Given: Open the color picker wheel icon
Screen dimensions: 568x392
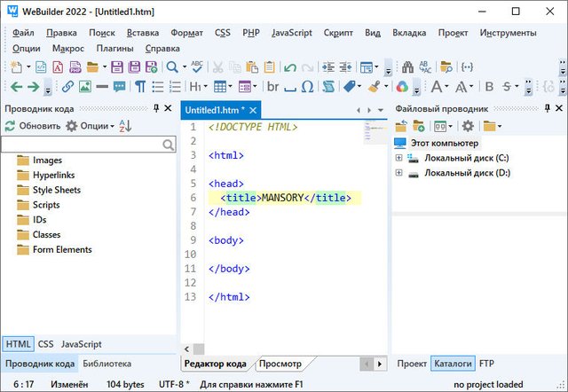Looking at the screenshot, I should pos(403,87).
